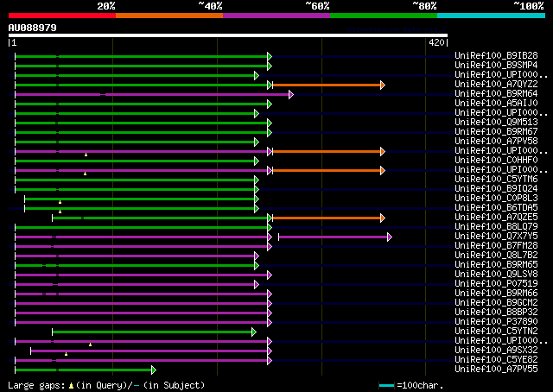The width and height of the screenshot is (553, 392).
Task: Click the cyan 100char scale bar
Action: pyautogui.click(x=386, y=385)
